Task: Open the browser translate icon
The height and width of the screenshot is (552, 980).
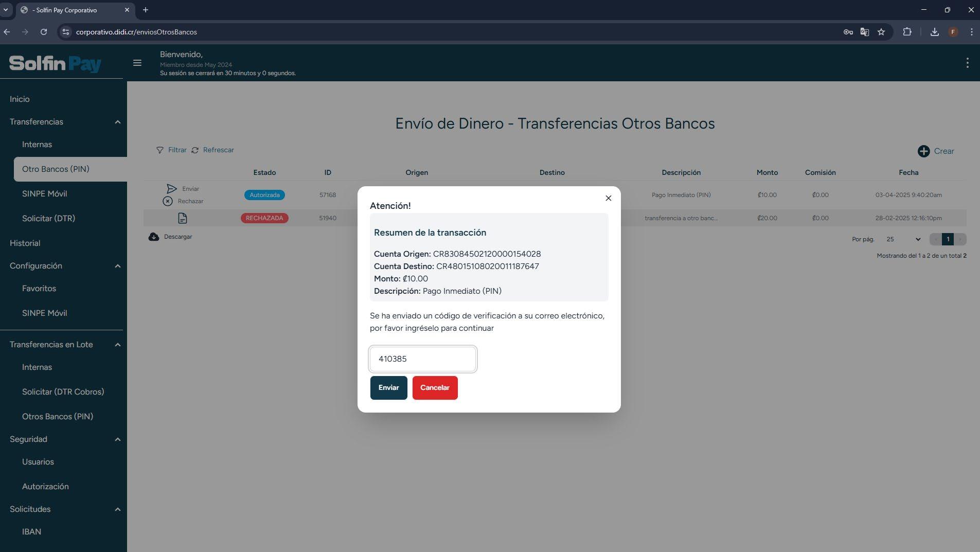Action: click(x=865, y=32)
